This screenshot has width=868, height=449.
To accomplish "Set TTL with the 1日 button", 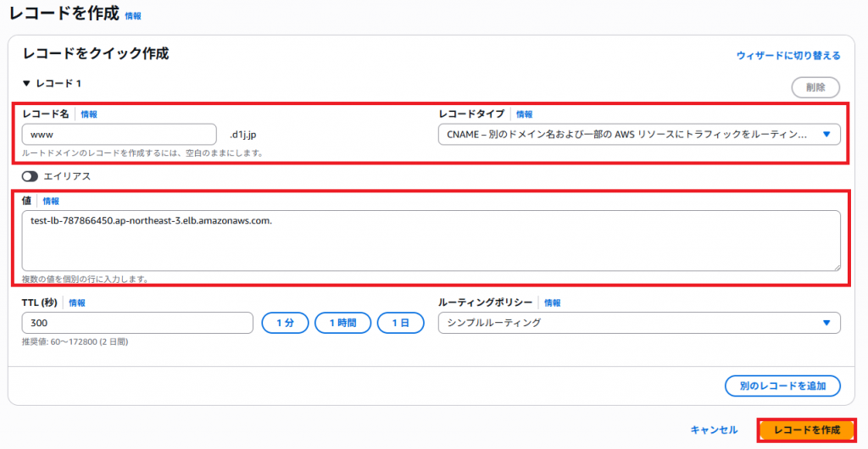I will (x=400, y=323).
